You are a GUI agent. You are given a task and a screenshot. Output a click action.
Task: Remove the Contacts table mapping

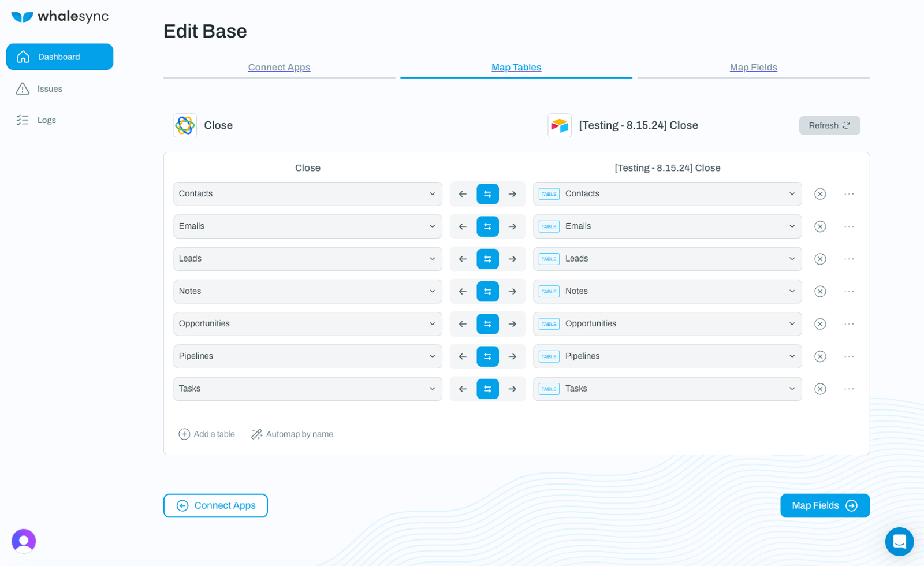820,194
